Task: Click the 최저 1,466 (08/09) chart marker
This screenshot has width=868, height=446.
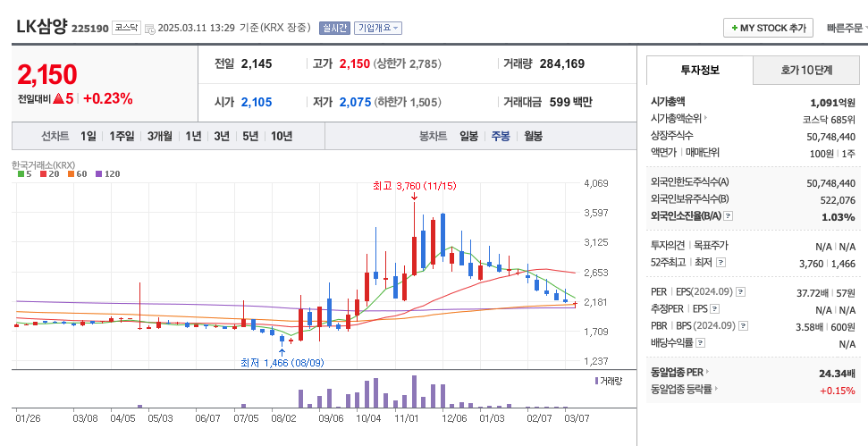Action: pyautogui.click(x=282, y=363)
